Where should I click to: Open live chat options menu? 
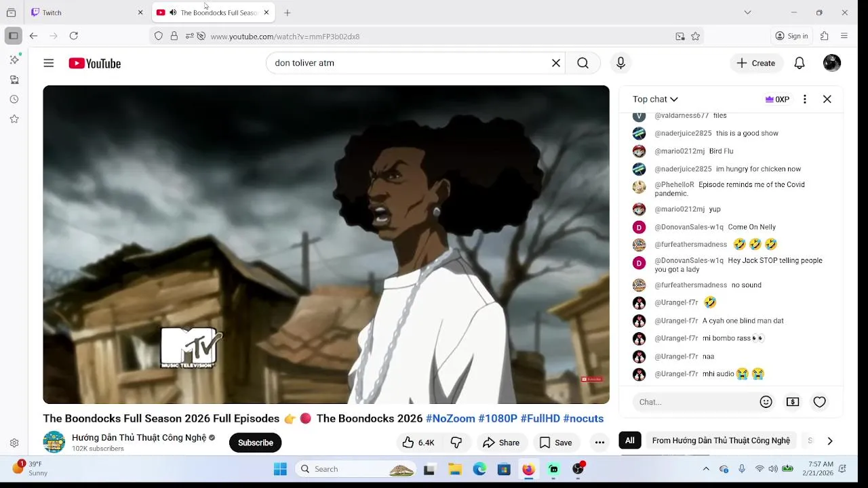pyautogui.click(x=805, y=99)
